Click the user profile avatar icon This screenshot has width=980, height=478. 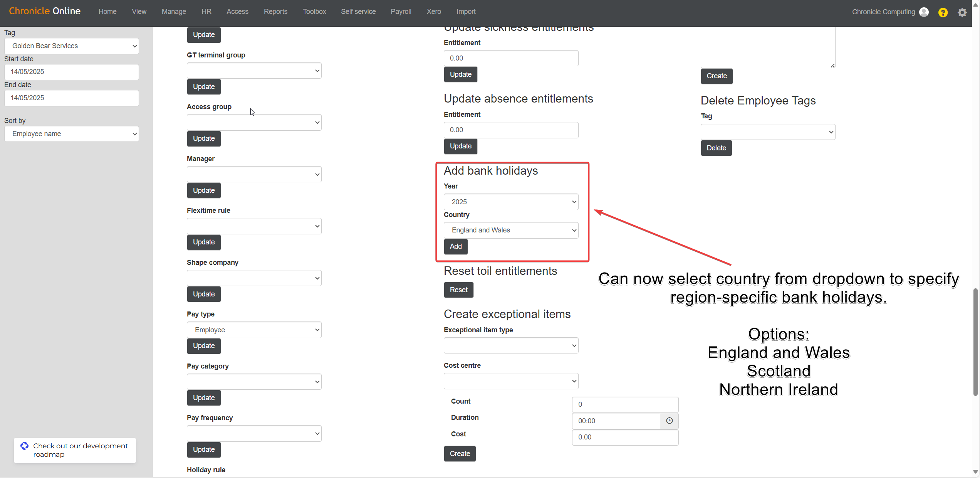[924, 12]
